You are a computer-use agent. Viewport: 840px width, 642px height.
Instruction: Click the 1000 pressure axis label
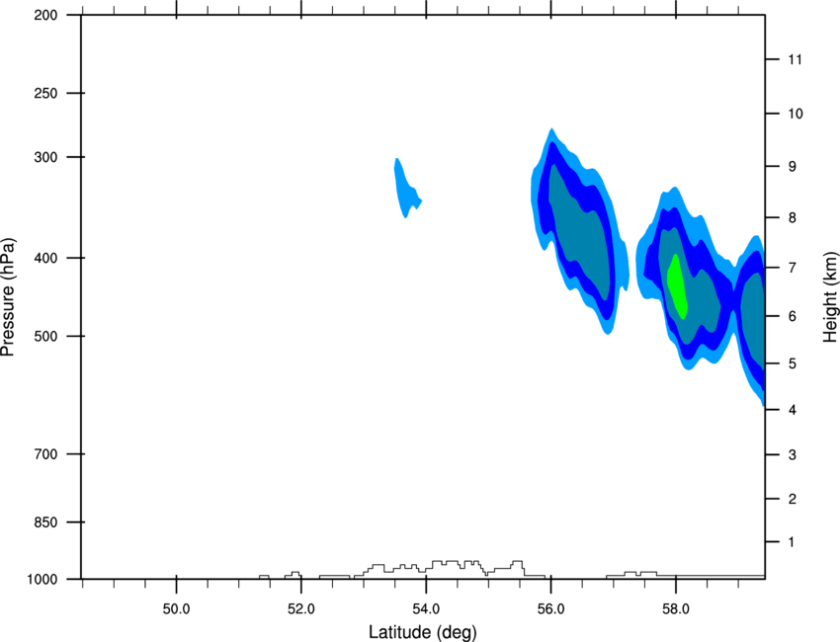click(x=42, y=580)
